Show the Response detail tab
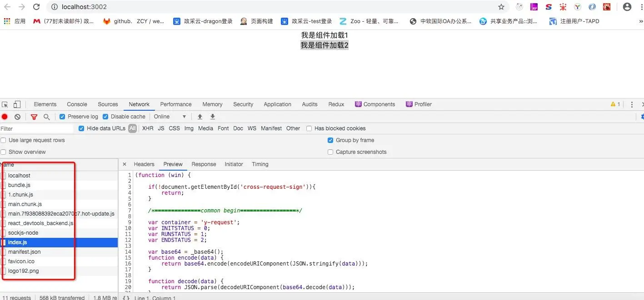The width and height of the screenshot is (644, 300). tap(204, 164)
